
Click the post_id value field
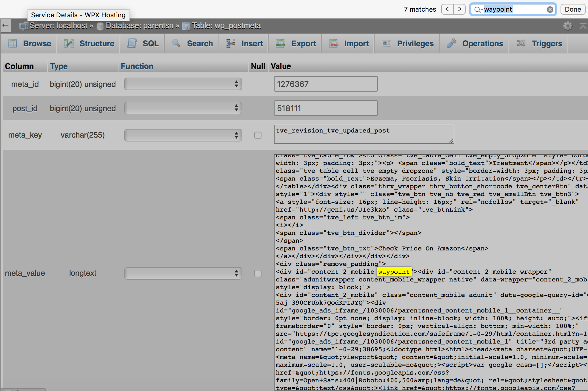pos(326,108)
